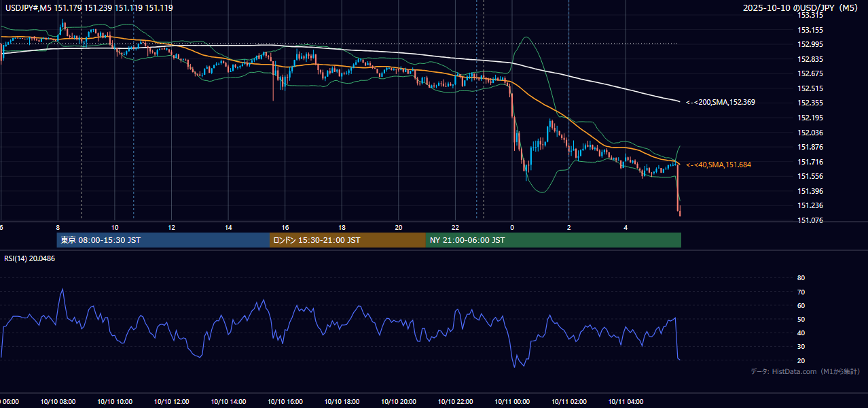This screenshot has height=408, width=868.
Task: Click the 30 level on RSI scale
Action: click(x=801, y=347)
